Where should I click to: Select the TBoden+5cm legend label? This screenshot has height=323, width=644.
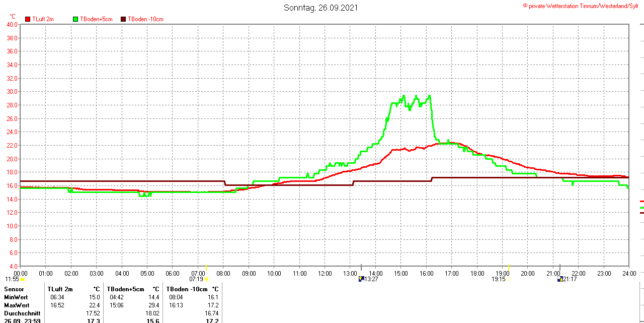tap(97, 19)
